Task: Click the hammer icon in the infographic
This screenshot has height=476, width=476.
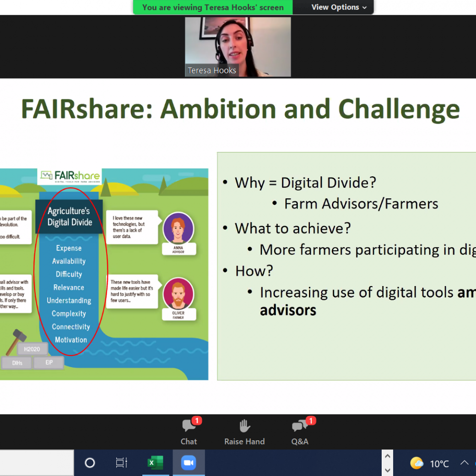Action: (16, 342)
